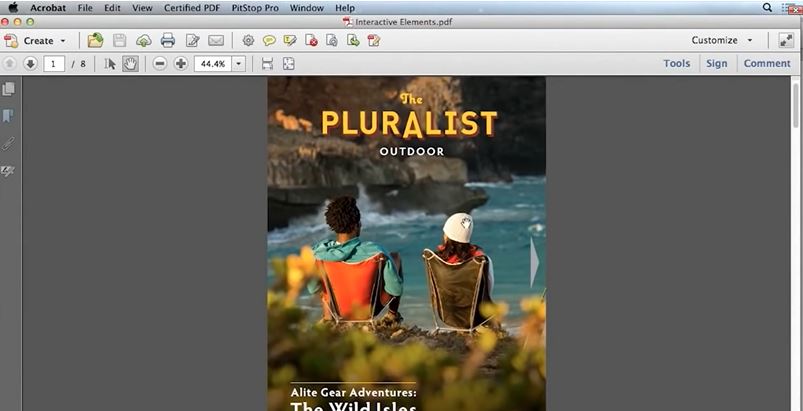
Task: Click the 44.4% zoom value field
Action: tap(213, 64)
